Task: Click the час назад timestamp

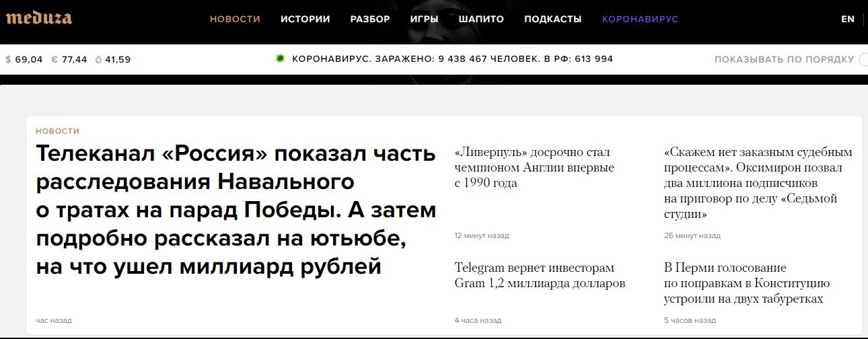Action: coord(54,321)
